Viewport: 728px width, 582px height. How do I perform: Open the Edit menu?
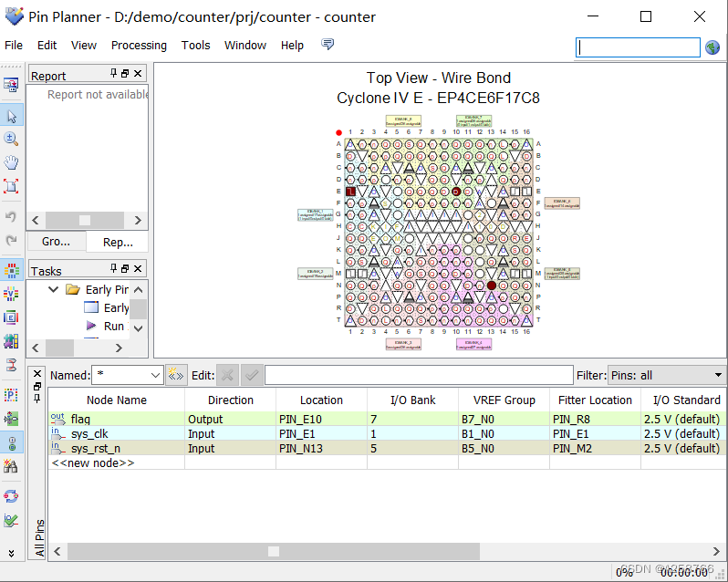click(47, 45)
